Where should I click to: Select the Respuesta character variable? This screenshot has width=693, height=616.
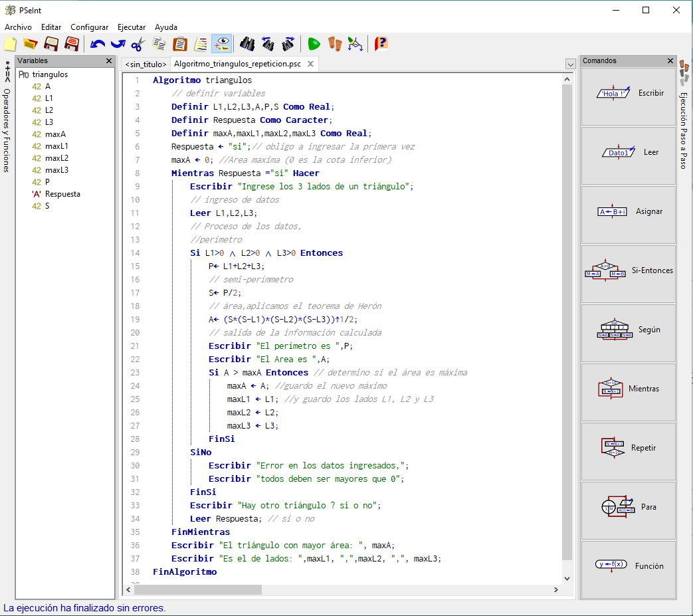(x=62, y=194)
